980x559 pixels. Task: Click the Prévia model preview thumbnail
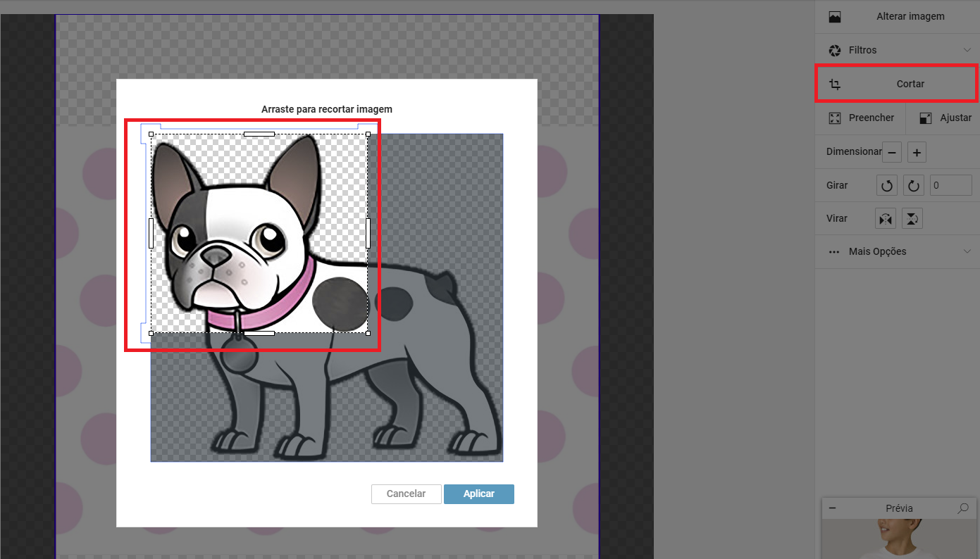click(899, 539)
